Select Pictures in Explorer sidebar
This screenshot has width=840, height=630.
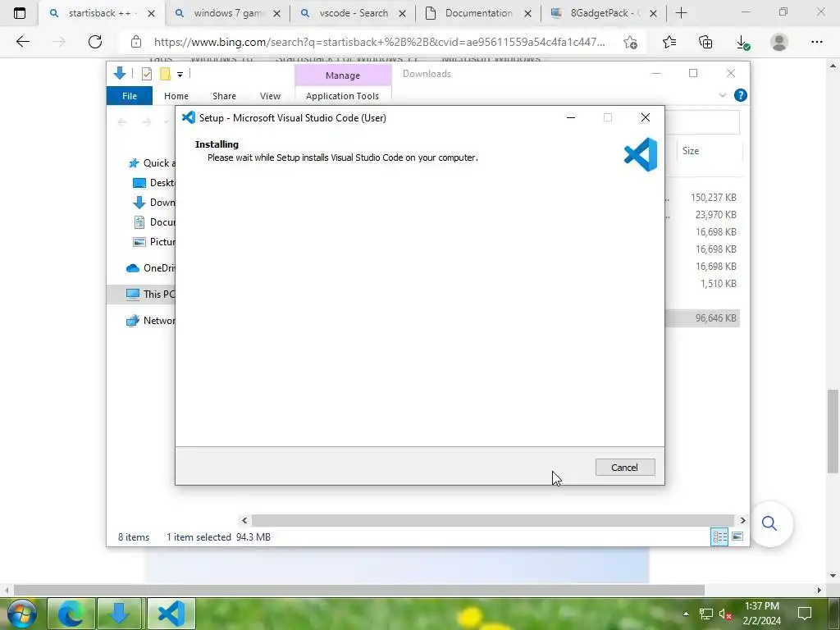click(x=153, y=242)
